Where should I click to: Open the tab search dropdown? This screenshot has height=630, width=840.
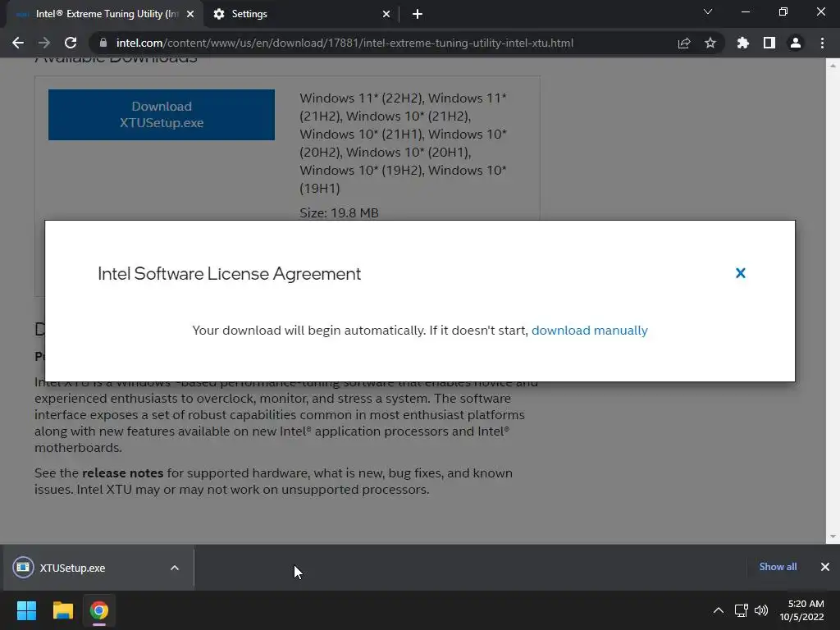click(x=708, y=11)
